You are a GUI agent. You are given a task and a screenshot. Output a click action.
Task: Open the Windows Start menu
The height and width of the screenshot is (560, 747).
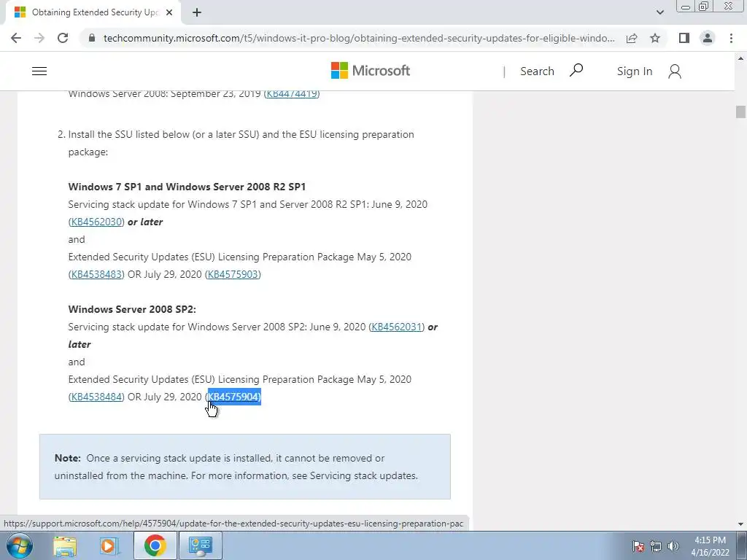[20, 545]
